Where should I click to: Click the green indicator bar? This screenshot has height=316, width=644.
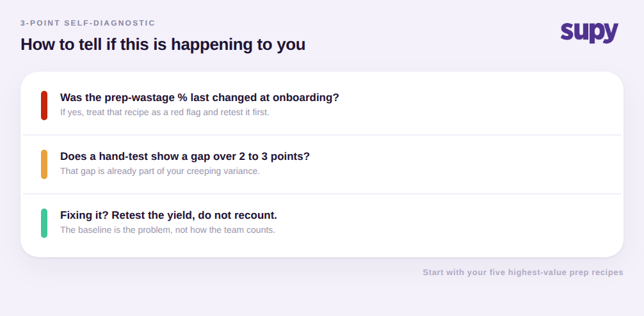point(44,223)
